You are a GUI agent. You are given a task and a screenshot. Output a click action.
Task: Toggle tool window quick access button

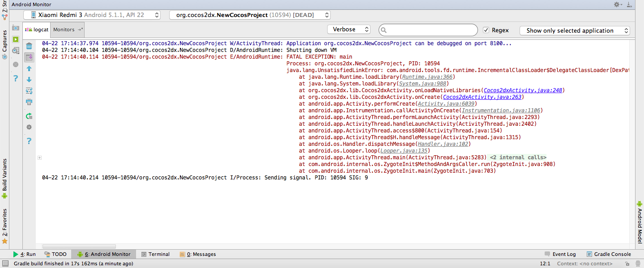[4, 264]
